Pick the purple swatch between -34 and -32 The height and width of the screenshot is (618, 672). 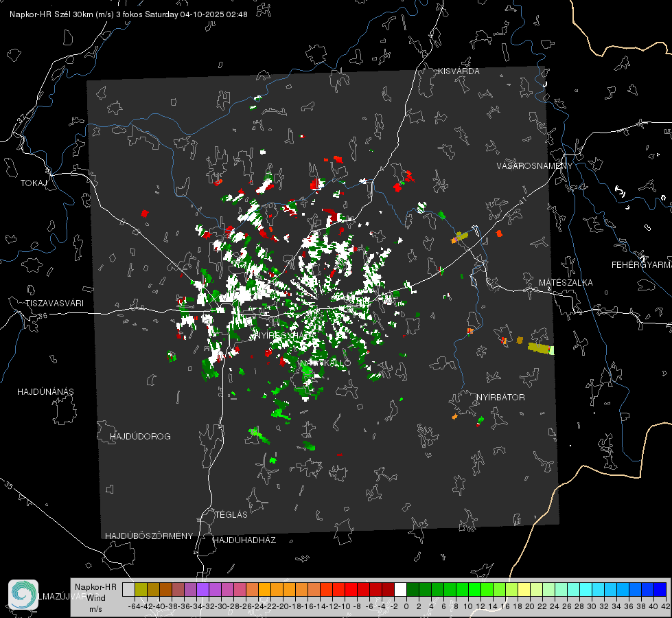pos(202,589)
